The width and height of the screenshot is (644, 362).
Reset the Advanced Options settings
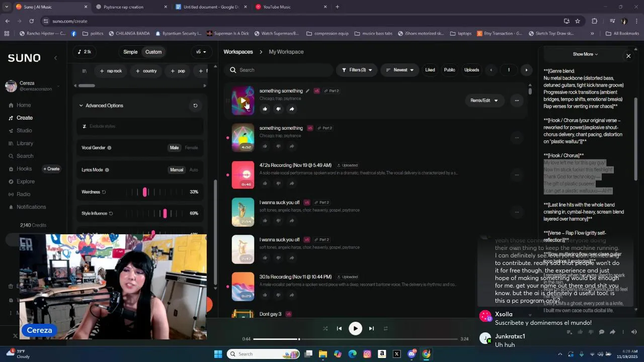click(x=195, y=106)
